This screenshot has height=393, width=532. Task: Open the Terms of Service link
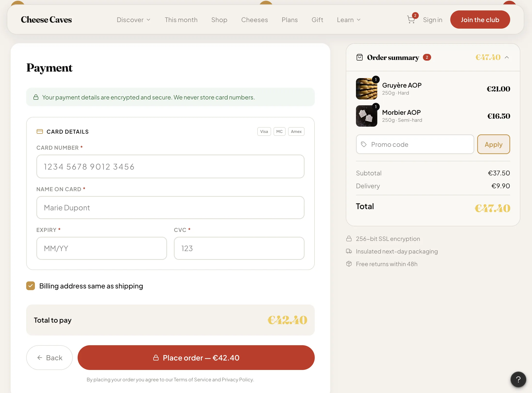coord(192,379)
